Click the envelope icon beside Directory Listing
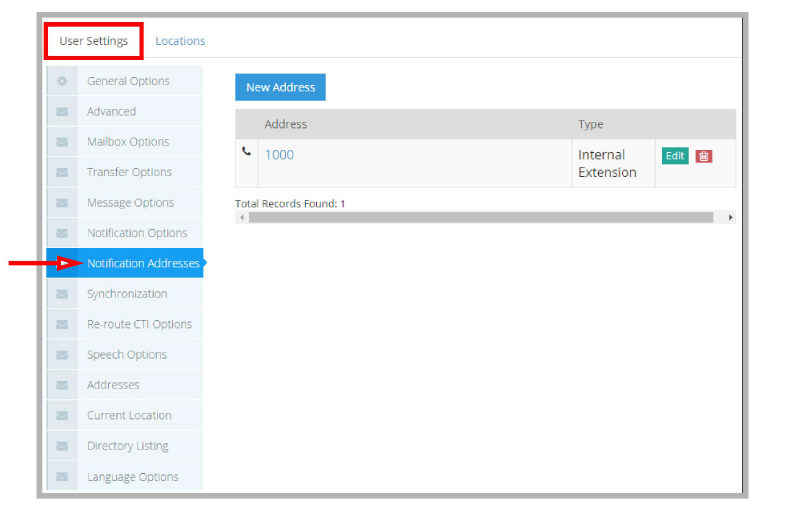The height and width of the screenshot is (518, 785). [62, 446]
